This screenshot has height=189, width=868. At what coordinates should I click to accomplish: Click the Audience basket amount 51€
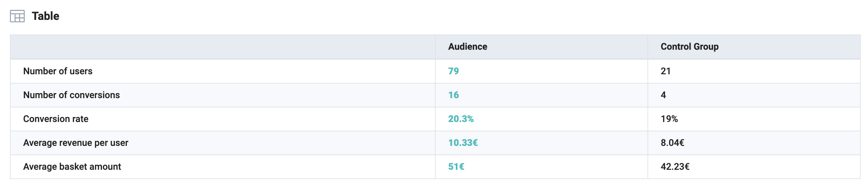(456, 167)
